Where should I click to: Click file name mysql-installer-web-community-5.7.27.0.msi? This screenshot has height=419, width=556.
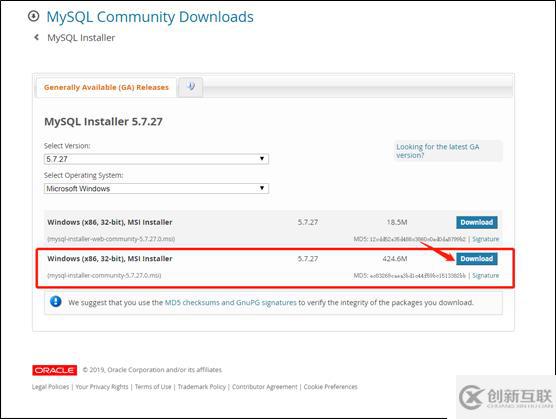click(111, 239)
